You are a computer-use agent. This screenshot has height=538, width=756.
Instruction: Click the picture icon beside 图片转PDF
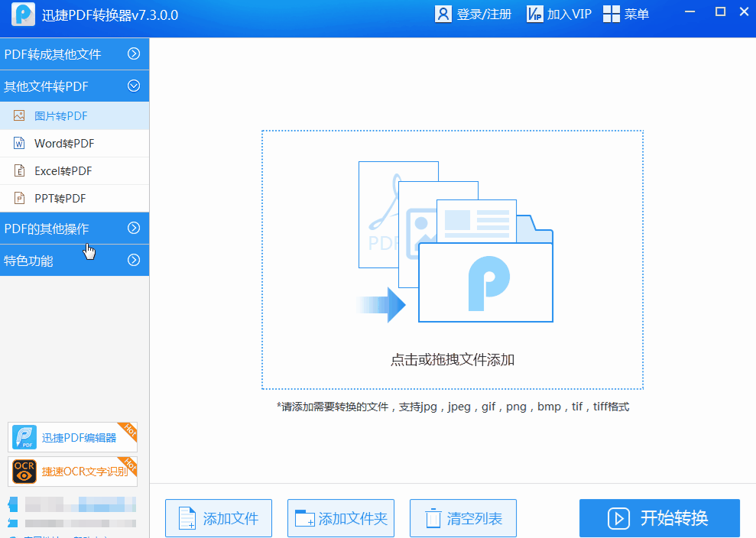point(19,115)
